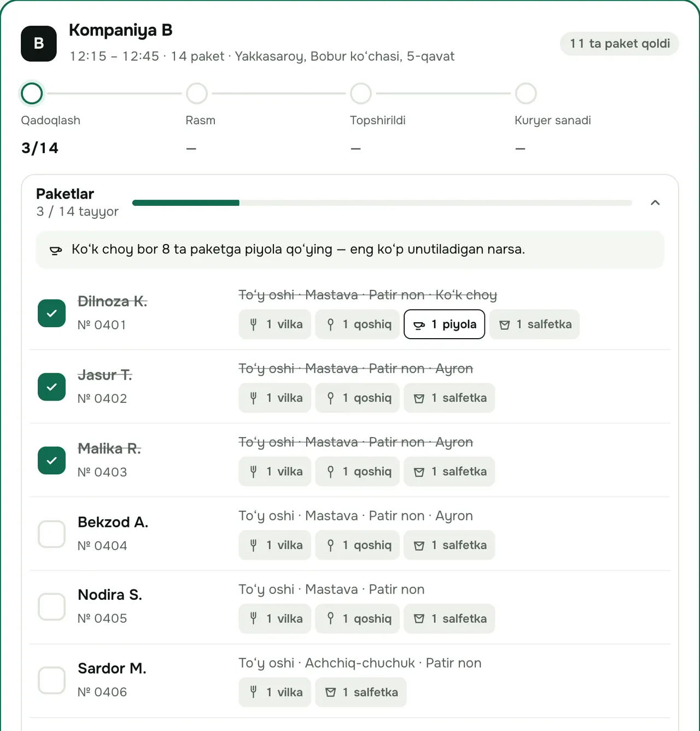
Task: Click napkin icon in Sardor M. row
Action: [330, 692]
